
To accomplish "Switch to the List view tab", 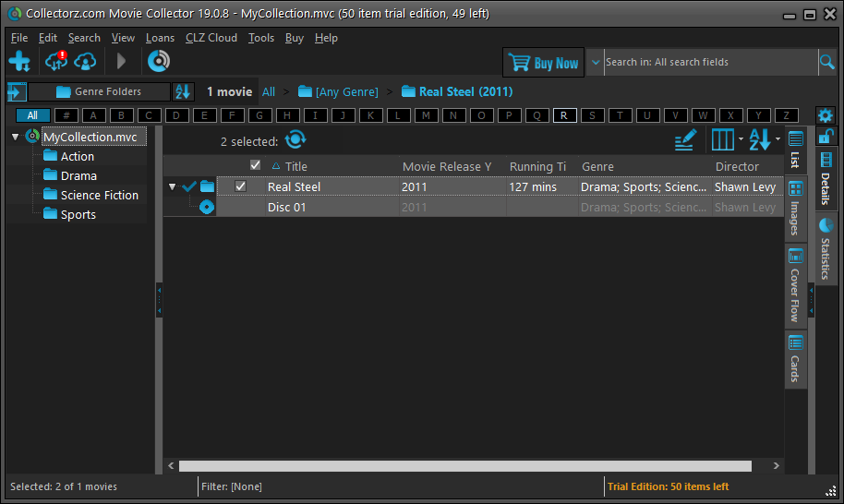I will pos(796,150).
